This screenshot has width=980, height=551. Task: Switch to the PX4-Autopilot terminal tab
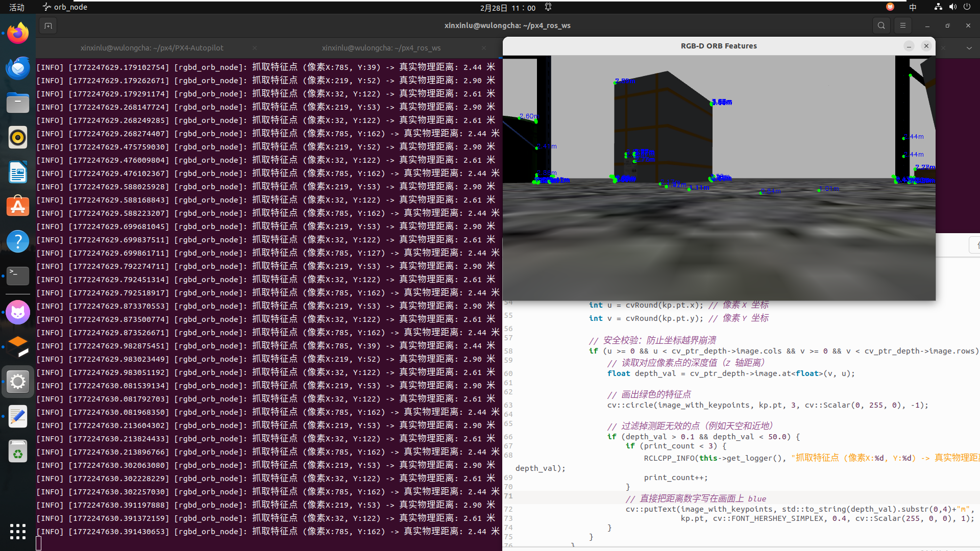[x=152, y=48]
